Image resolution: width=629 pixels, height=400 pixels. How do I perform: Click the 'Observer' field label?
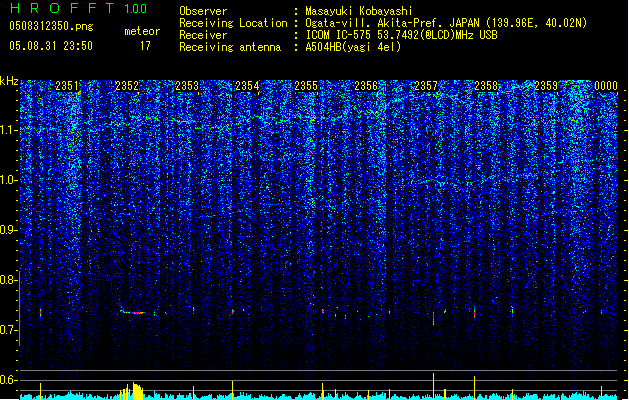point(203,11)
